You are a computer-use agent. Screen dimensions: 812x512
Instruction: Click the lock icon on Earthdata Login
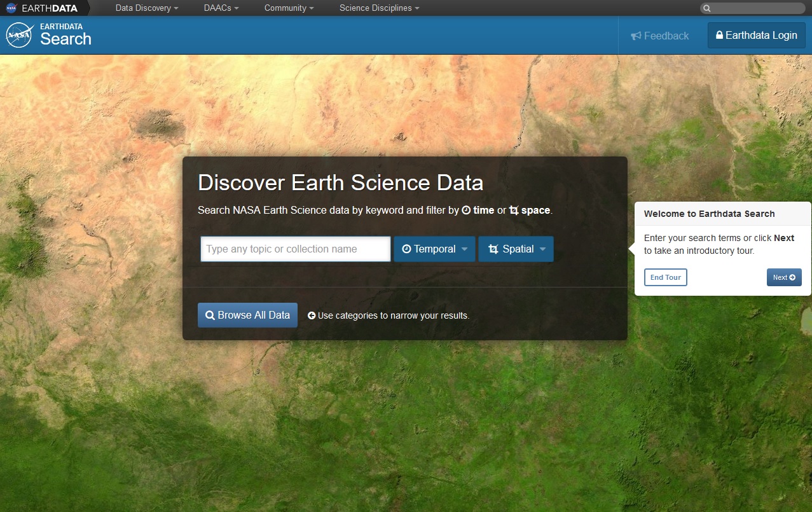coord(719,36)
